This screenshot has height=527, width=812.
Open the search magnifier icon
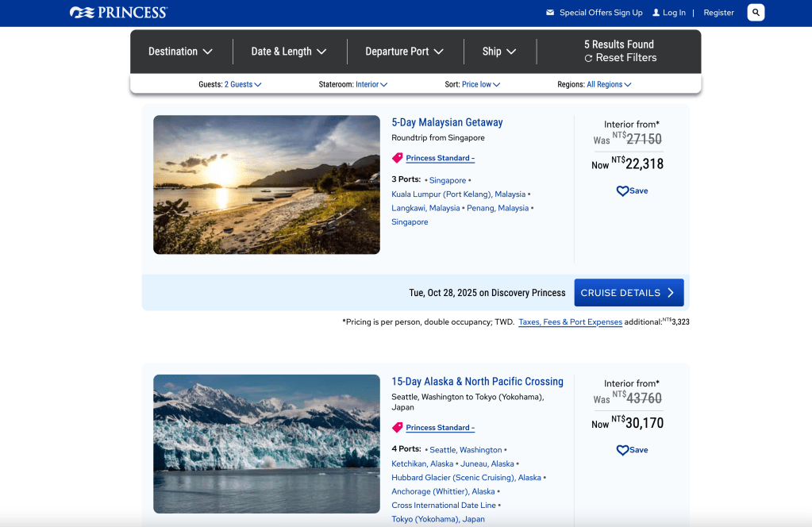[756, 13]
